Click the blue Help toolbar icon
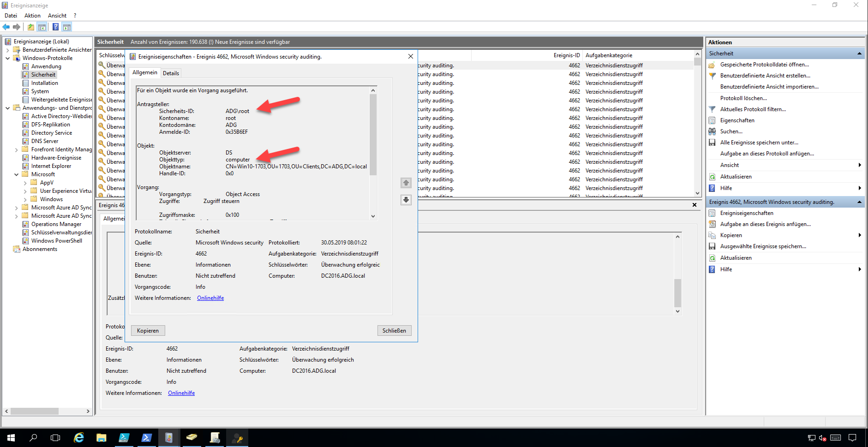 point(55,27)
